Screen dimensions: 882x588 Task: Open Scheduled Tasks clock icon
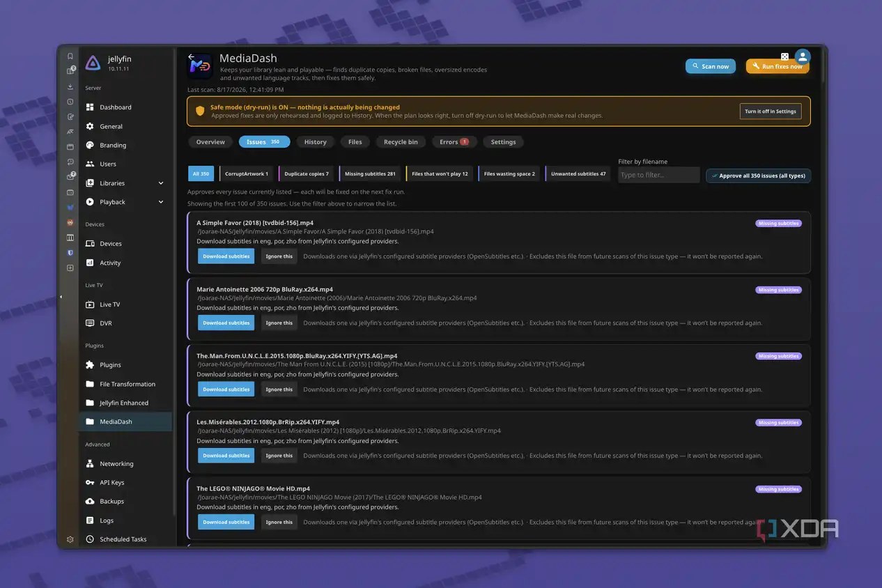click(x=90, y=539)
